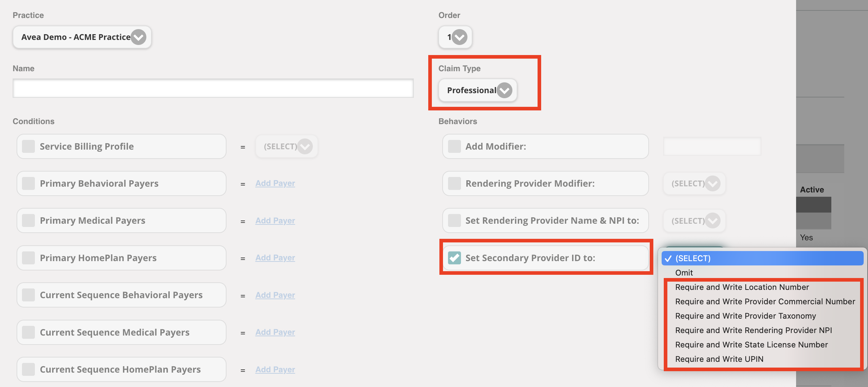Open Rendering Provider Modifier select arrow
Viewport: 868px width, 387px height.
pos(712,183)
